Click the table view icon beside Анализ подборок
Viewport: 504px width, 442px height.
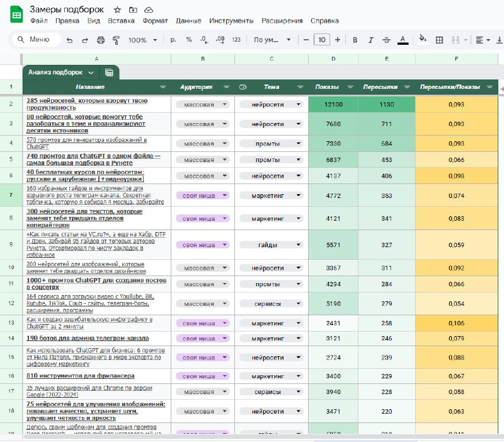coord(109,73)
